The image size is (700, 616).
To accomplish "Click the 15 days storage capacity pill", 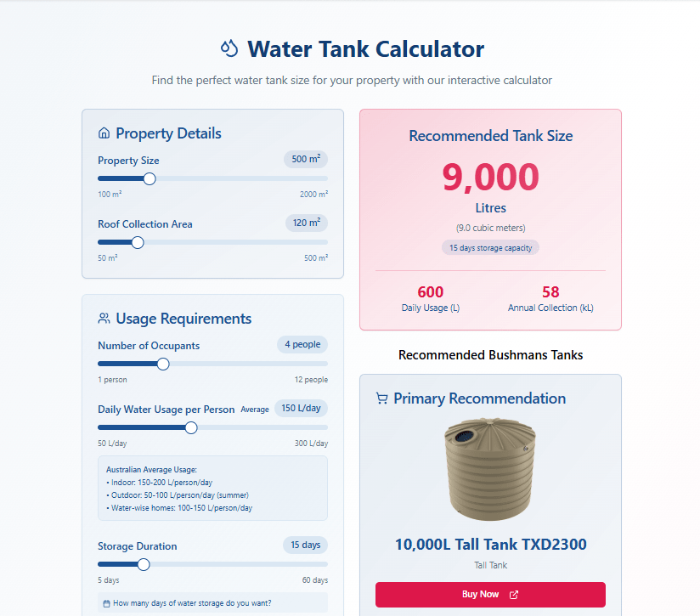I will [x=490, y=247].
